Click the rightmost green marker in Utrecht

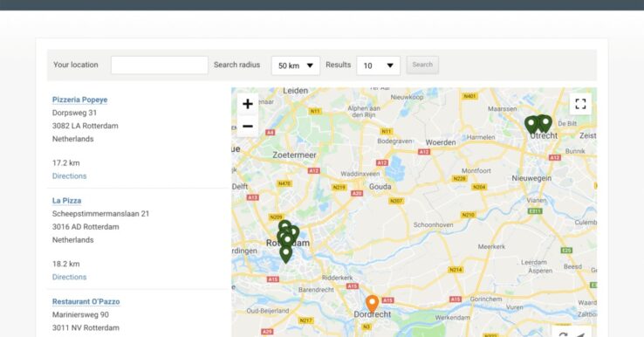pyautogui.click(x=546, y=123)
